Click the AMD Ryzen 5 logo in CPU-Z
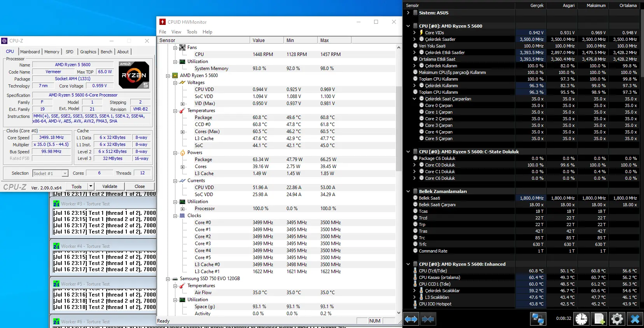Viewport: 644px width, 328px height. click(134, 75)
